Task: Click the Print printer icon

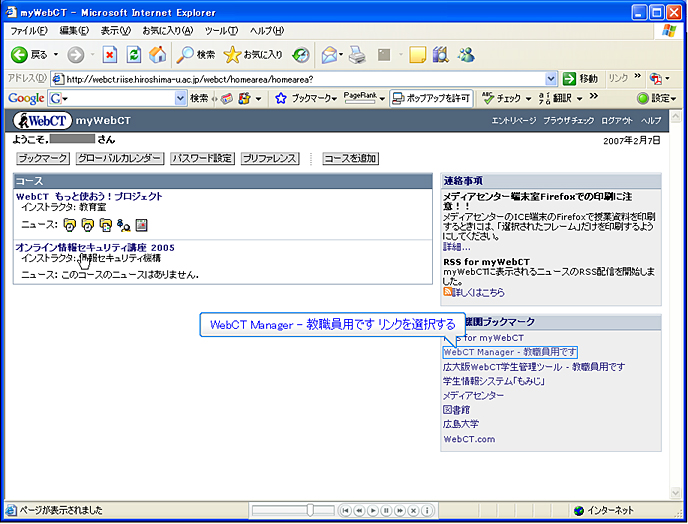Action: point(357,55)
